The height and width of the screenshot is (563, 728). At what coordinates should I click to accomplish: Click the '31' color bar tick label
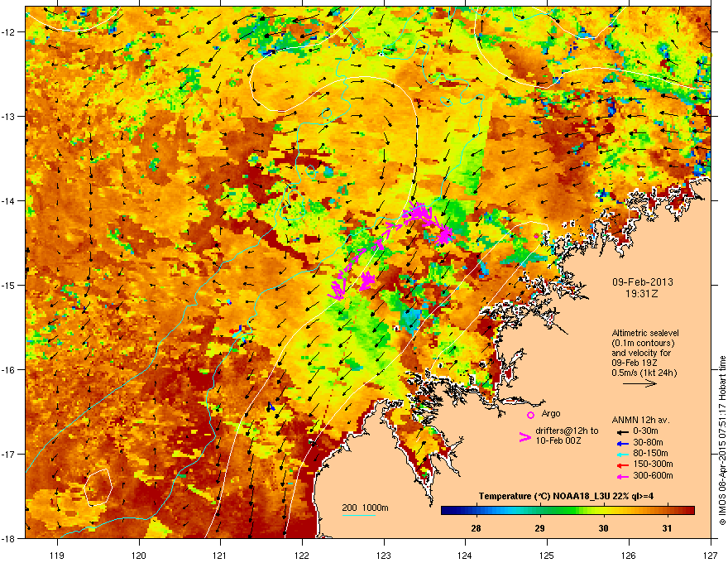pyautogui.click(x=667, y=528)
